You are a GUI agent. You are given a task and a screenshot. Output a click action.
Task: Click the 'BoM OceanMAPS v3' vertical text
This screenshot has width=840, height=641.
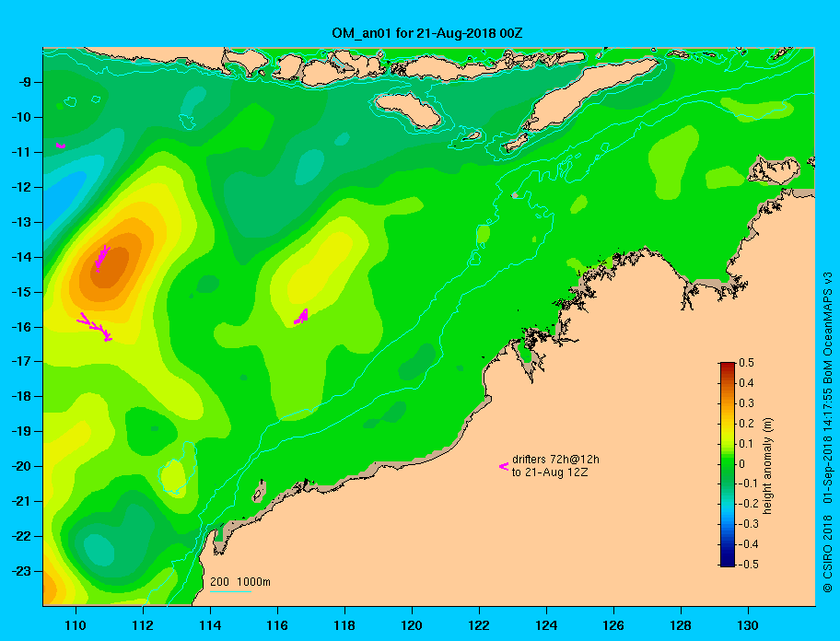coord(828,327)
